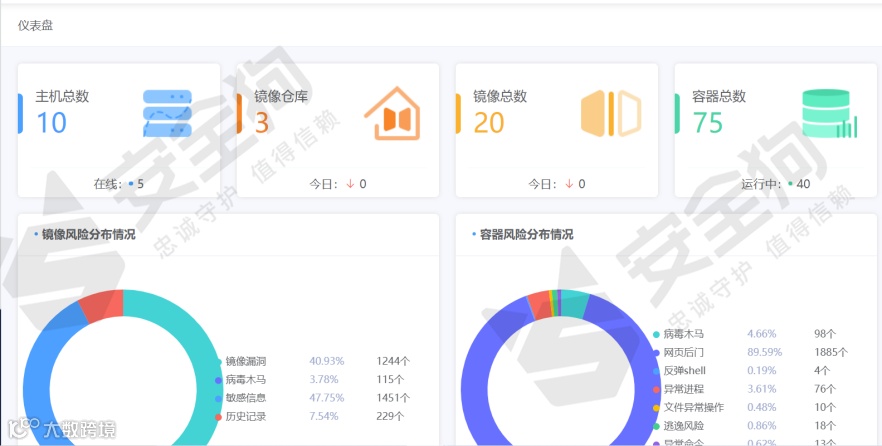Click the 89.59% percentage for 网页后门
882x446 pixels.
(x=764, y=353)
